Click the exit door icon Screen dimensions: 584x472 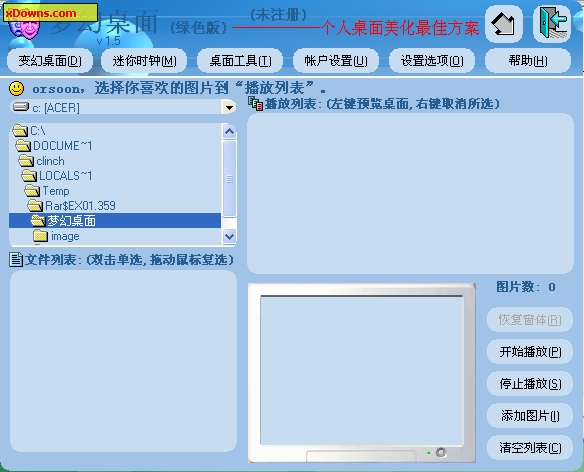click(x=552, y=24)
